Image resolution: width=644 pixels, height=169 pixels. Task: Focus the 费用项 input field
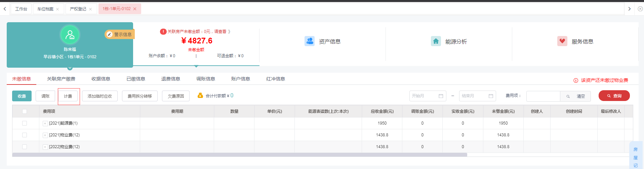543,96
